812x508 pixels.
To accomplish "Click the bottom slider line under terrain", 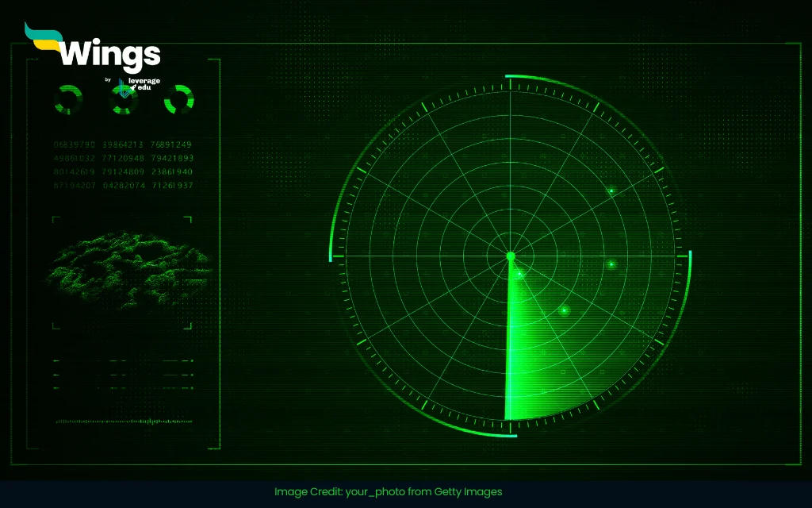I will (x=123, y=387).
